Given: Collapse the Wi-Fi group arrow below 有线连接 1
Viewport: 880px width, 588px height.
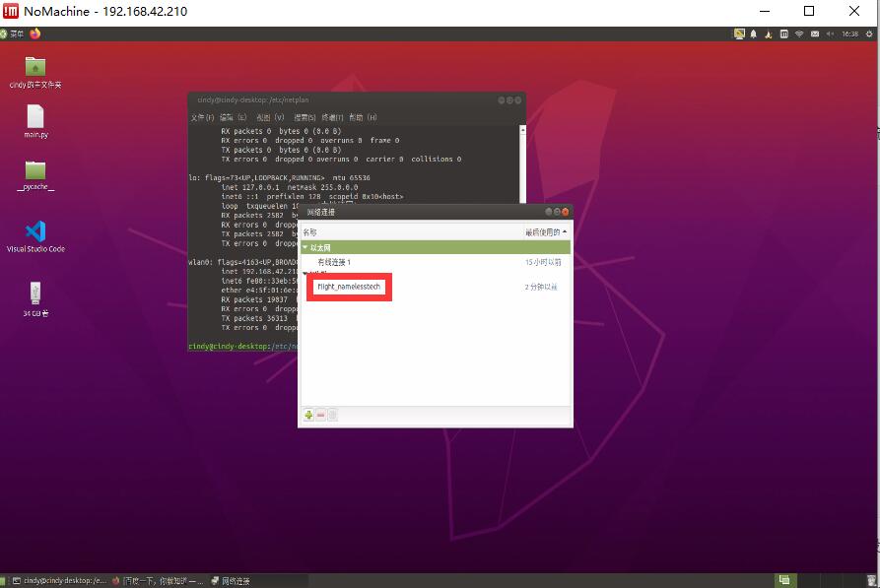Looking at the screenshot, I should point(305,273).
